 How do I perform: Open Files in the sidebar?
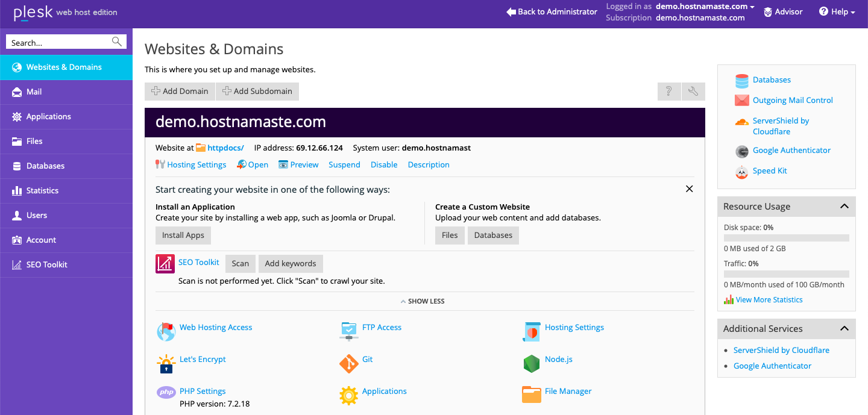click(66, 141)
